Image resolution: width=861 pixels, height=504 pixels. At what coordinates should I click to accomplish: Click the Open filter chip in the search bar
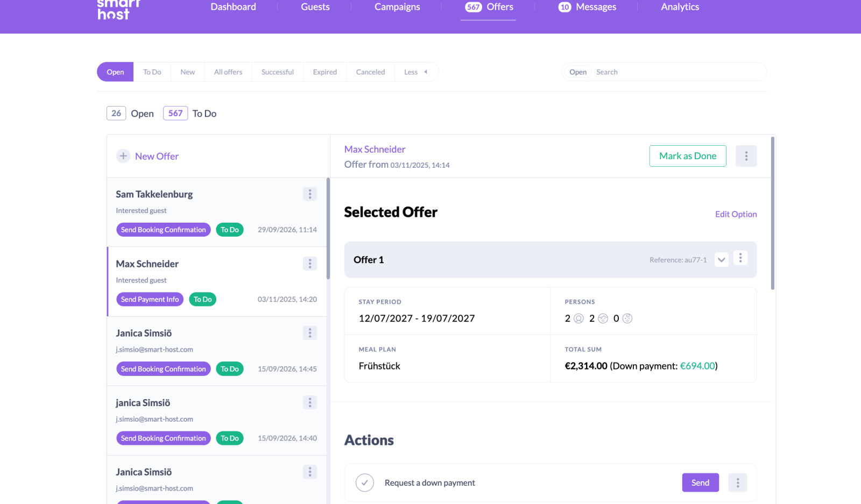[578, 72]
